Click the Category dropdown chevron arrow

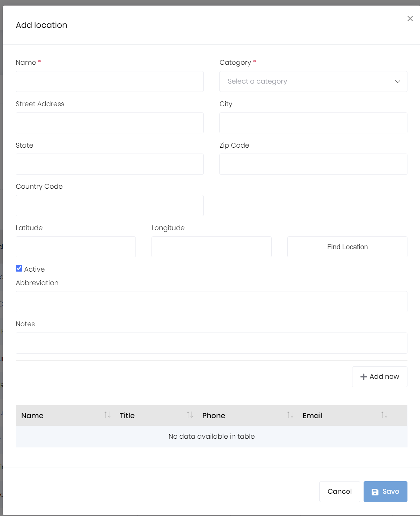(397, 81)
